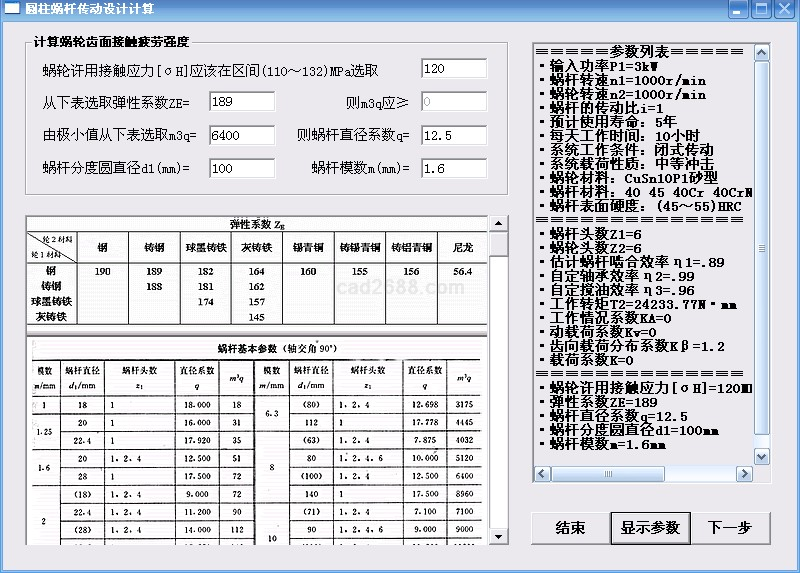
Task: Click up arrow of 参数列表 vertical scrollbar
Action: (x=761, y=51)
